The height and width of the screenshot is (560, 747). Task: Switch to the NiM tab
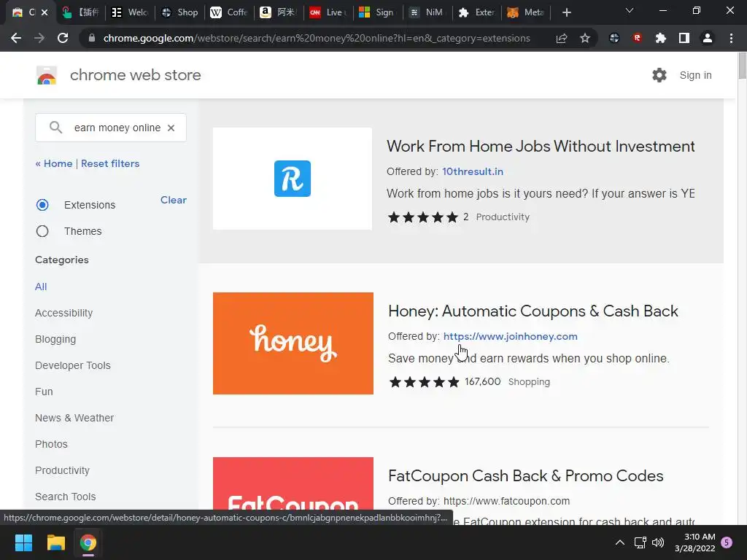427,12
